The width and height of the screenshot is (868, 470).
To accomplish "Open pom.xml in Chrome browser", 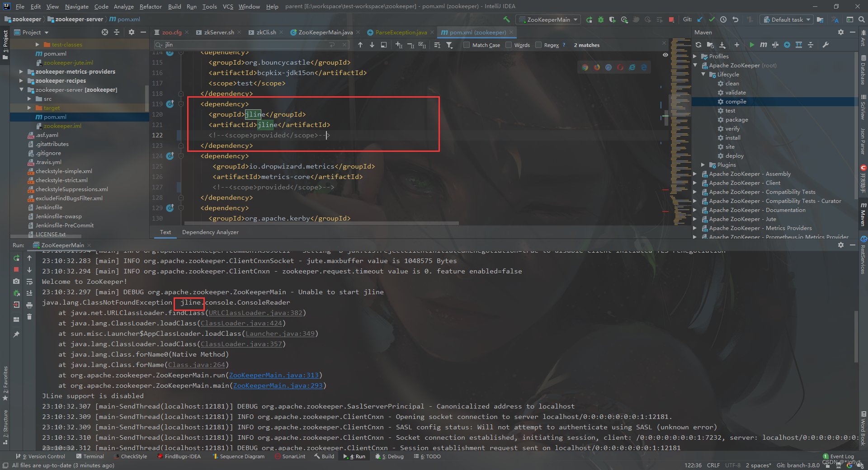I will (585, 67).
